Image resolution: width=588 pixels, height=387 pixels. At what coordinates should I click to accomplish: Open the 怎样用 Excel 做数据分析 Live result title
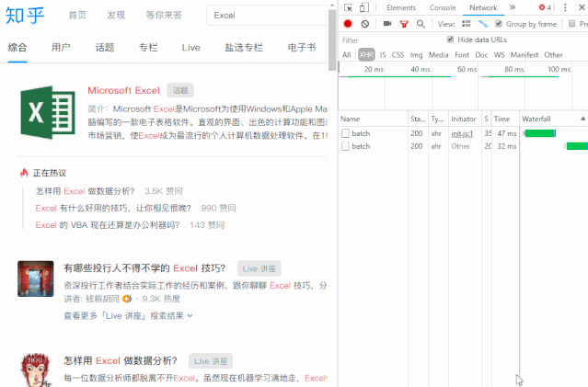[x=121, y=360]
